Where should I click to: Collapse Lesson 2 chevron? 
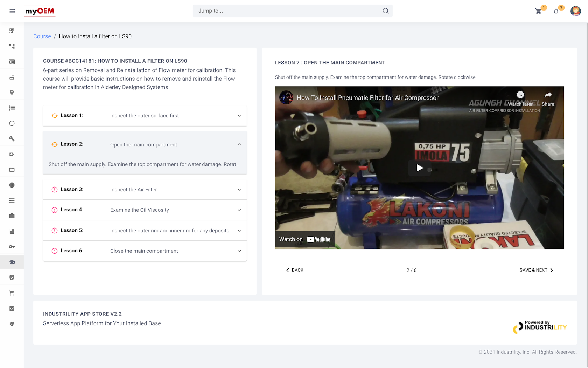tap(239, 144)
